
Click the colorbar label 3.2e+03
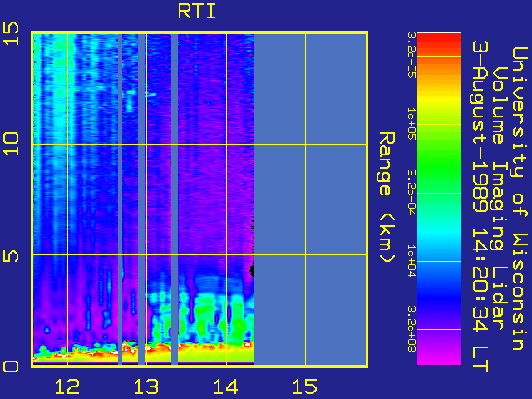[411, 329]
